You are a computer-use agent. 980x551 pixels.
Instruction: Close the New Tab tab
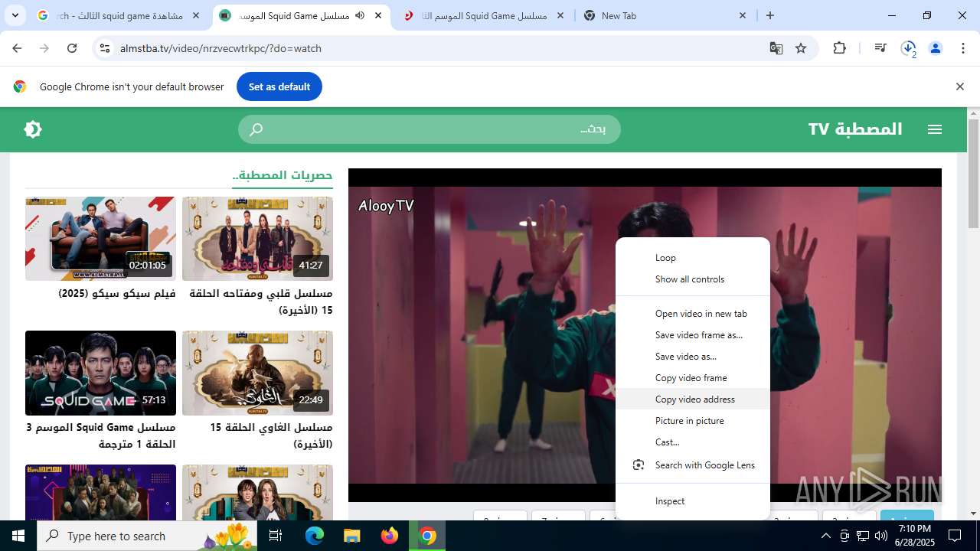pyautogui.click(x=743, y=15)
